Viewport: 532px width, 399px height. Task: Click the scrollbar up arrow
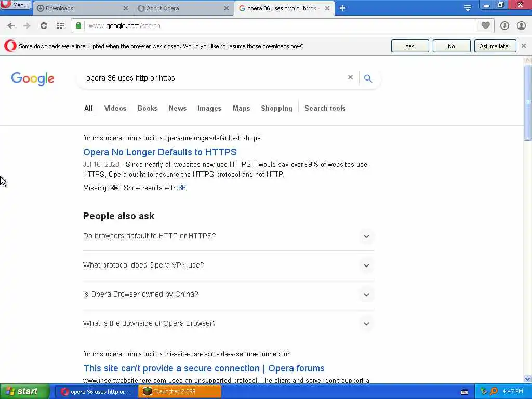[527, 60]
